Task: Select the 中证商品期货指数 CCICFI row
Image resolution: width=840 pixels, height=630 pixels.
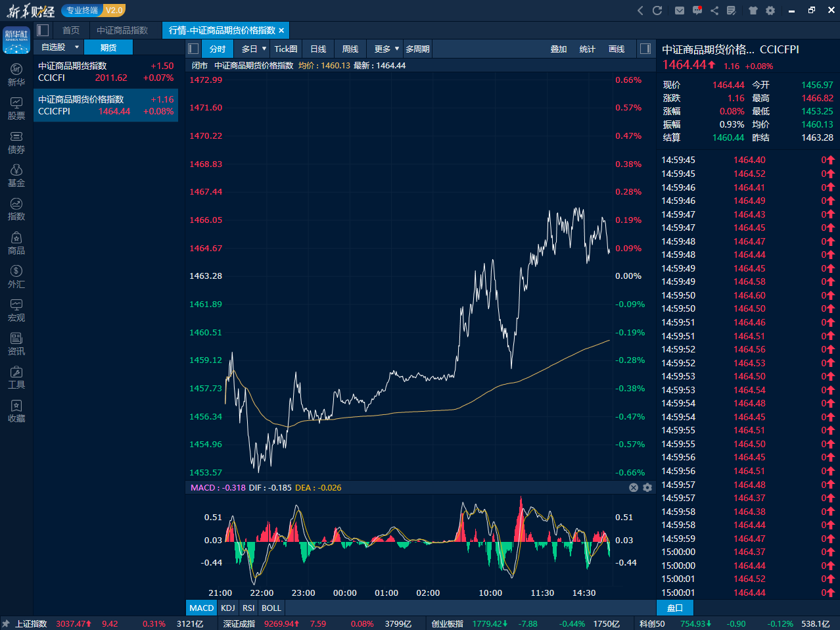Action: pyautogui.click(x=105, y=72)
